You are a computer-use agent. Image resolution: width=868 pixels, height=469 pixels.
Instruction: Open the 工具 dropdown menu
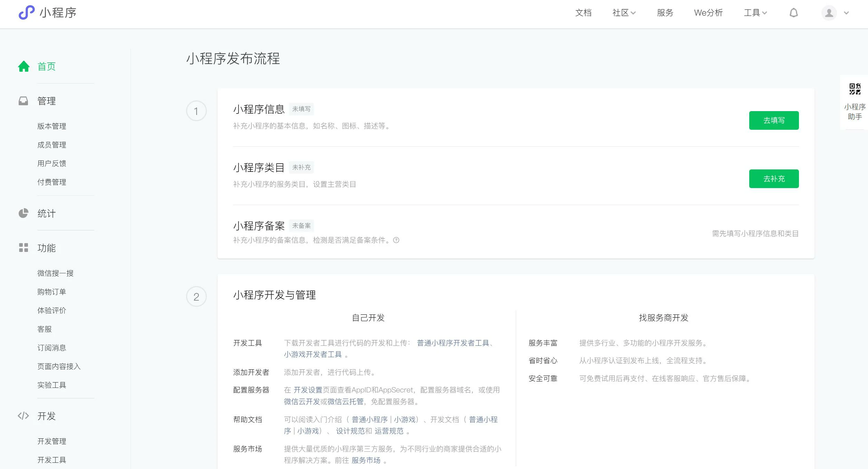pyautogui.click(x=755, y=13)
